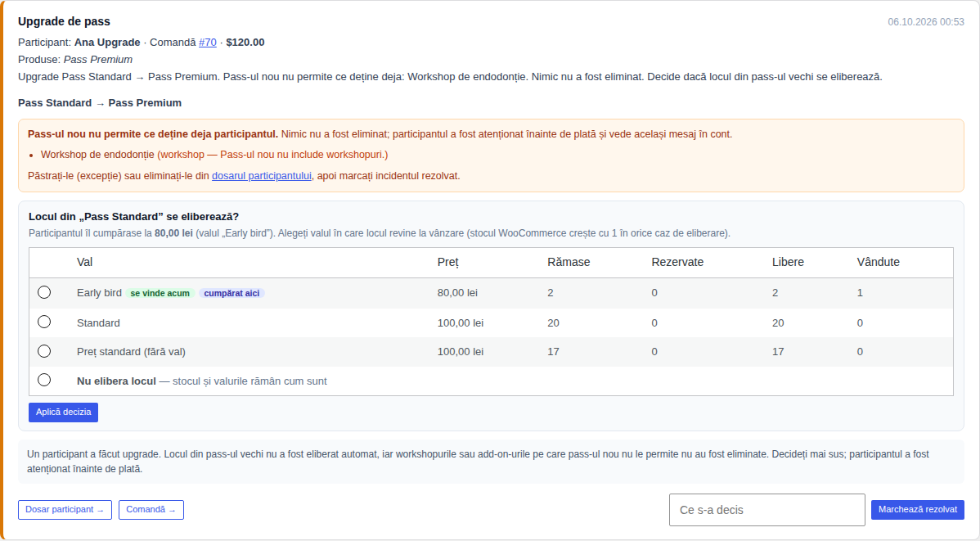
Task: Click the Comandă button at the bottom
Action: [151, 510]
